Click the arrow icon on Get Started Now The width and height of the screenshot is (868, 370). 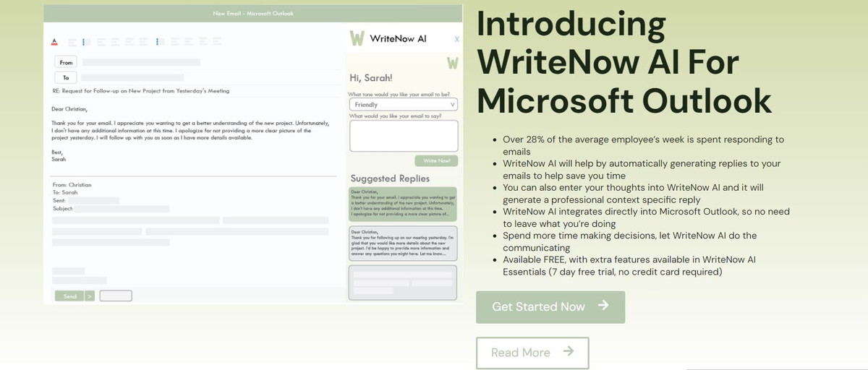click(603, 306)
